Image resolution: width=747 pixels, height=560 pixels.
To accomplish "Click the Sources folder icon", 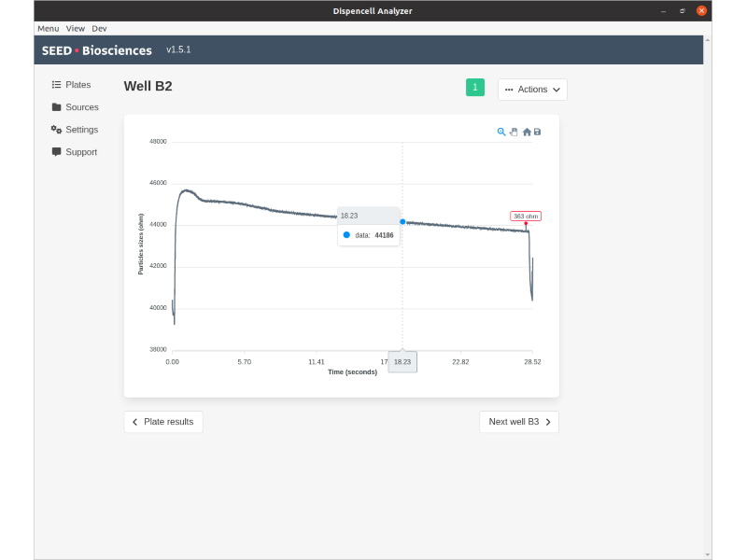I will [56, 106].
